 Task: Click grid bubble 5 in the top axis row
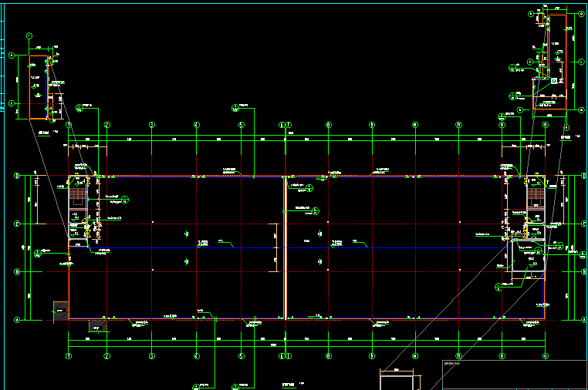(242, 124)
